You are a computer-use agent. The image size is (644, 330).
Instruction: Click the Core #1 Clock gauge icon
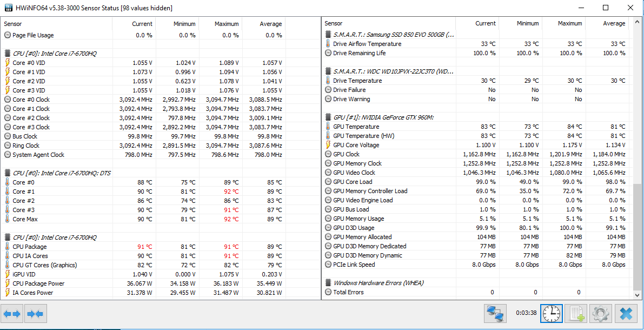point(8,109)
